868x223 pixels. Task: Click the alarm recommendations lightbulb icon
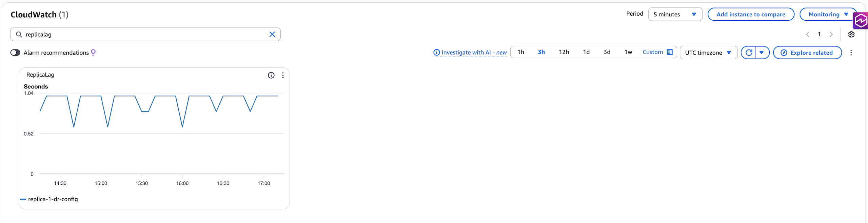click(x=93, y=52)
